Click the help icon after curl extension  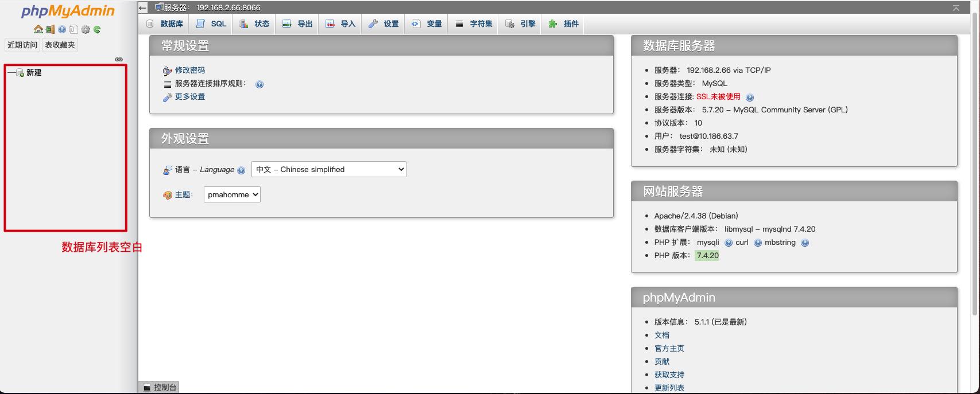click(x=758, y=243)
